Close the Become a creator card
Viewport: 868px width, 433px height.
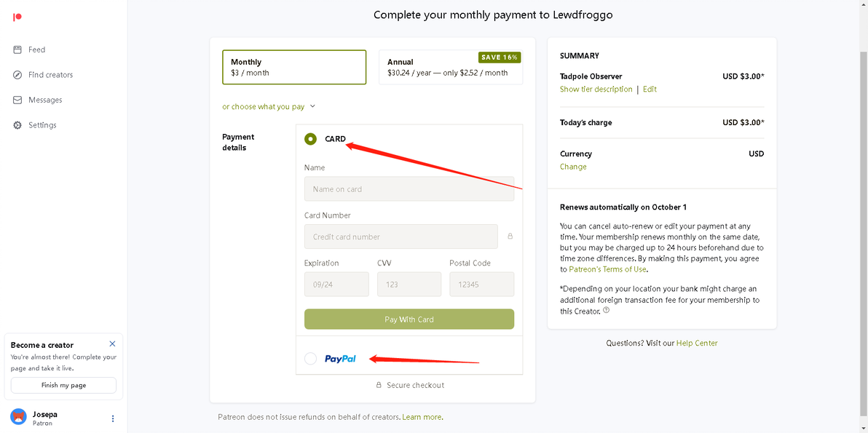[x=112, y=343]
